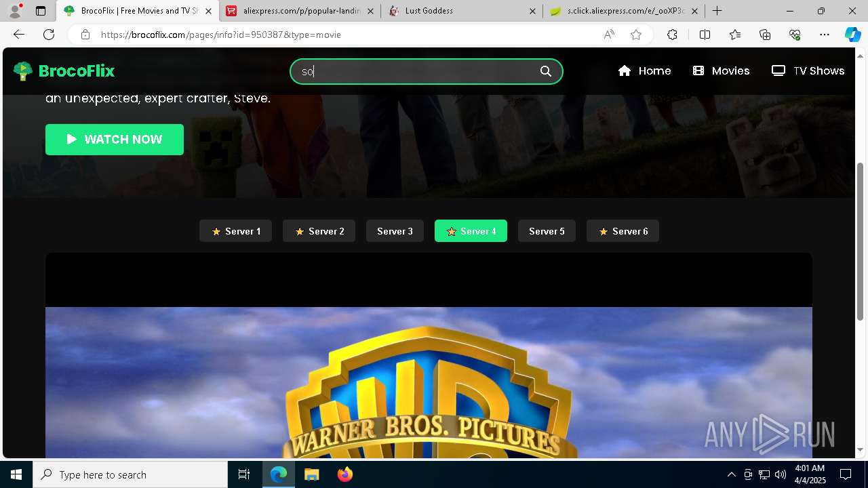Click the Edge profile icon
Image resolution: width=868 pixels, height=488 pixels.
[x=15, y=11]
